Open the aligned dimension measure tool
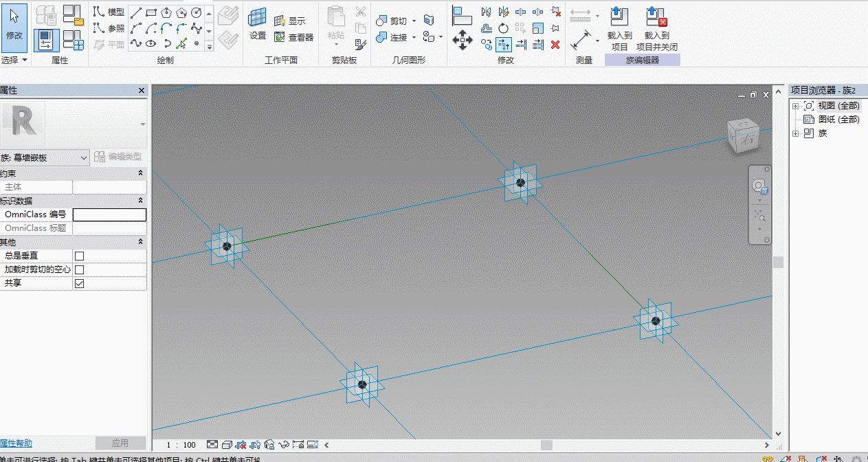This screenshot has height=462, width=868. [581, 39]
